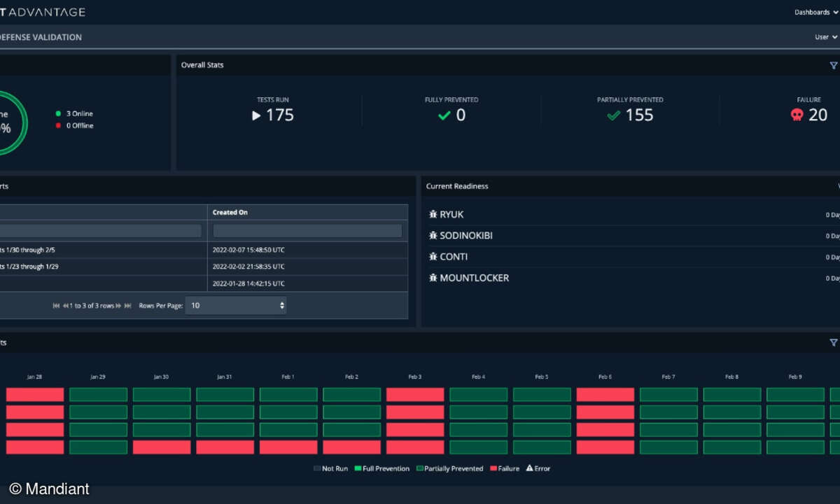Click the bug icon next to CONTI
The height and width of the screenshot is (504, 840).
pos(433,257)
